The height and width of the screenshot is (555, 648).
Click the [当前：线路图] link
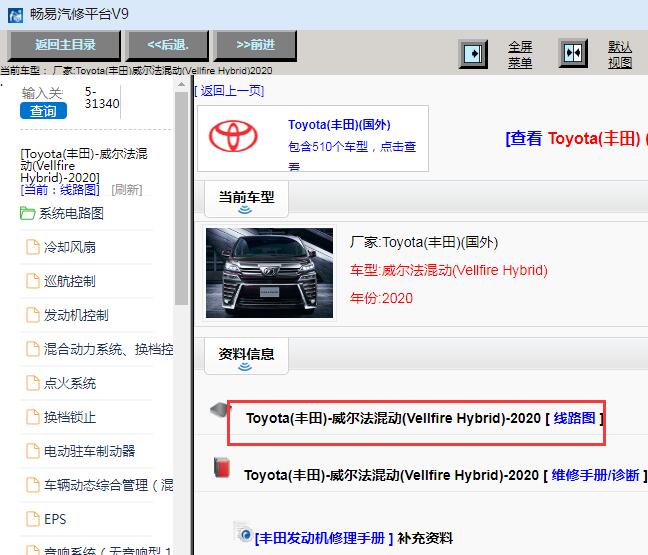[x=60, y=190]
